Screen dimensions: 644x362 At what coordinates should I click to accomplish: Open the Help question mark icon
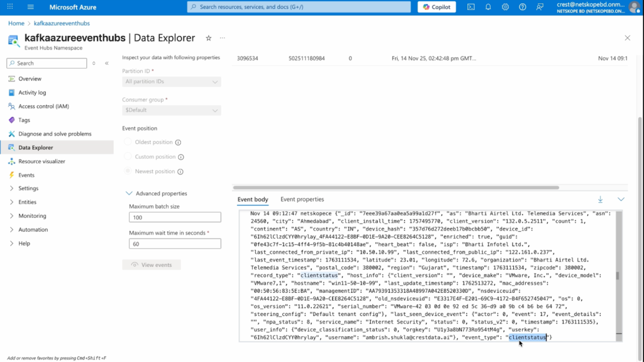pyautogui.click(x=523, y=7)
